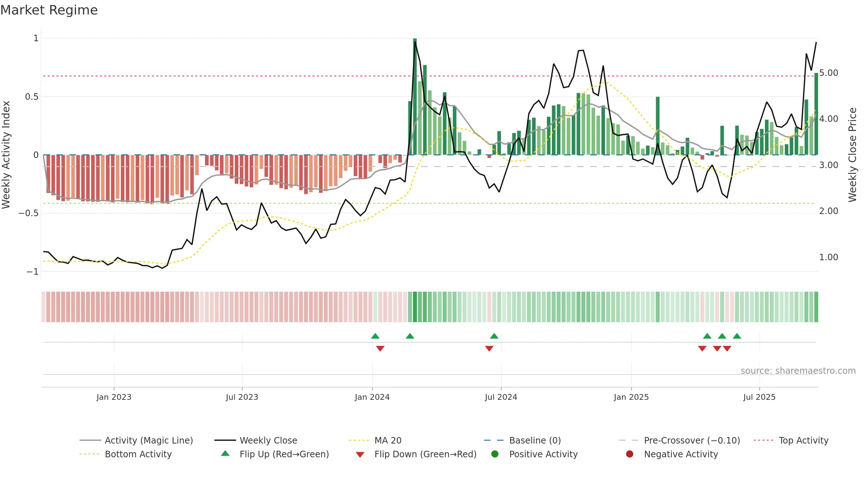Click the Market Regime chart title
The height and width of the screenshot is (488, 868).
point(49,10)
